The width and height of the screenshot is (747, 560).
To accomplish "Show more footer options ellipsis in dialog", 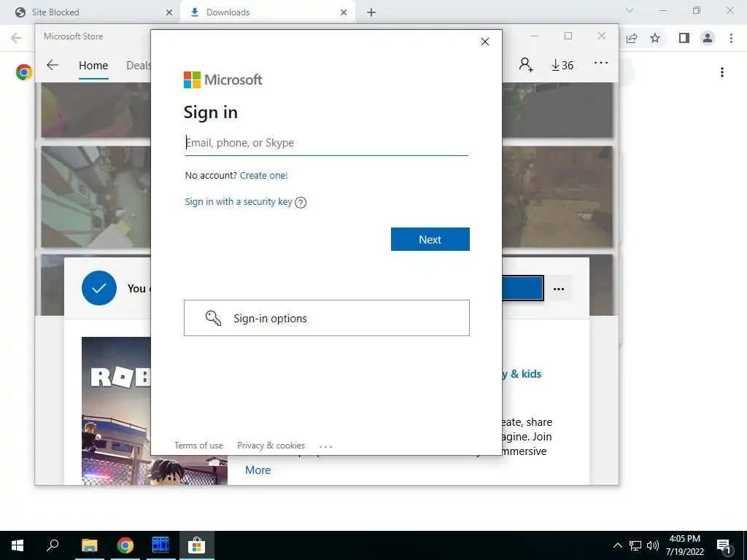I will pos(325,446).
